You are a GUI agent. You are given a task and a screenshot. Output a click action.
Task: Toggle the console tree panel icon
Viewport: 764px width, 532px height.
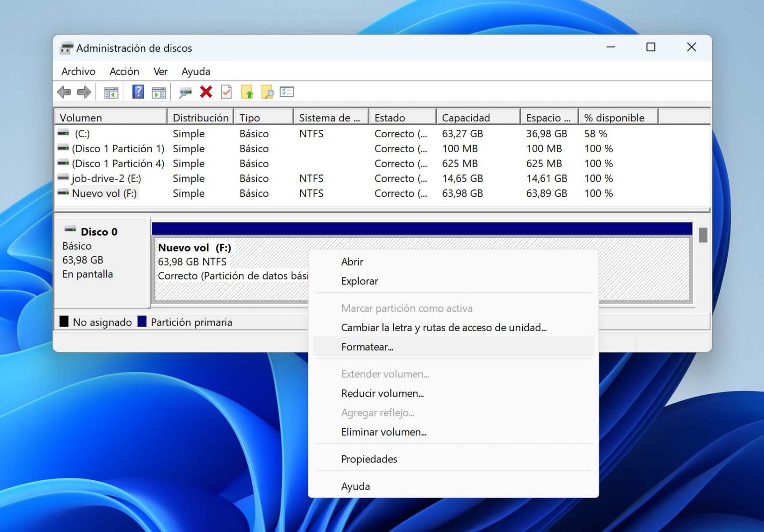[x=110, y=91]
